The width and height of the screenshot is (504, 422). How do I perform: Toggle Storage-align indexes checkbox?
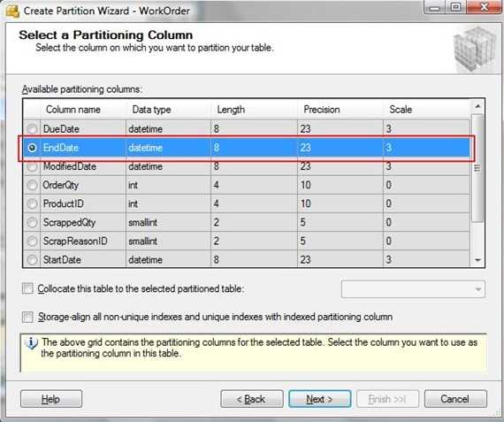[x=27, y=317]
